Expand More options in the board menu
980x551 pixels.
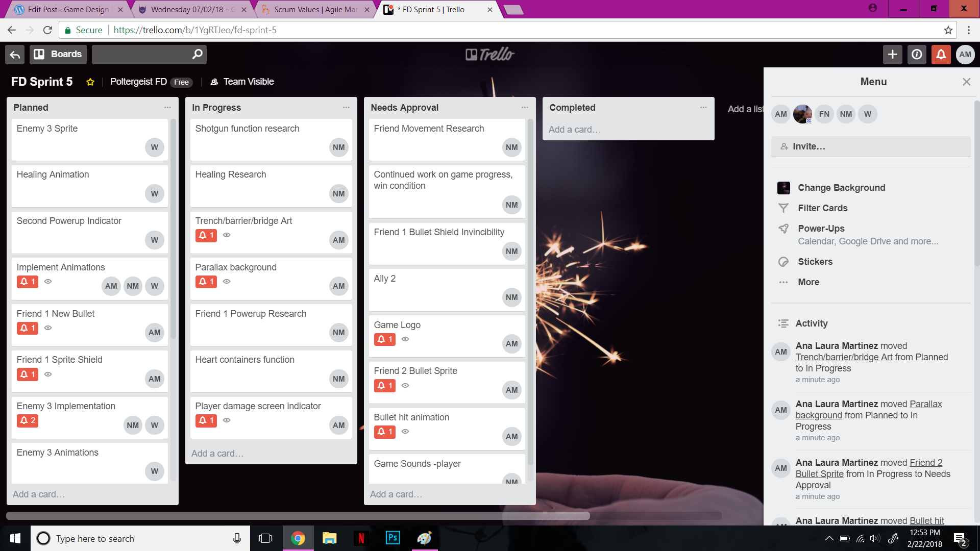[x=808, y=282]
